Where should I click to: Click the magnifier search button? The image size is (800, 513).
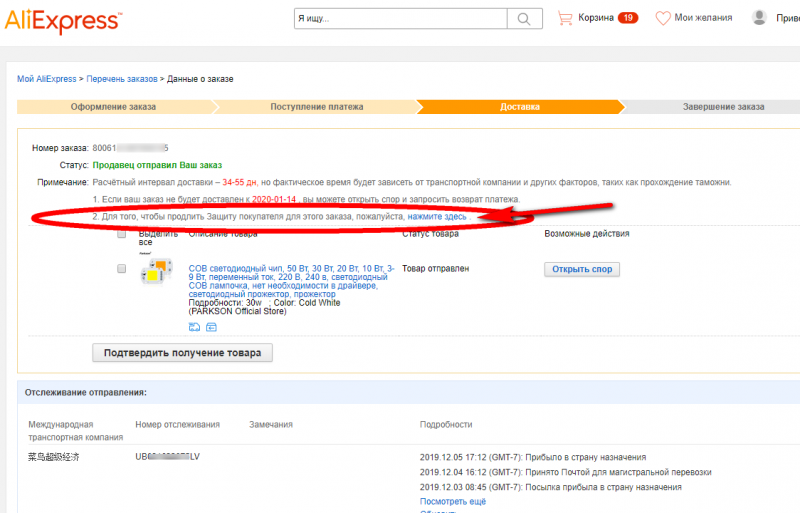point(522,19)
